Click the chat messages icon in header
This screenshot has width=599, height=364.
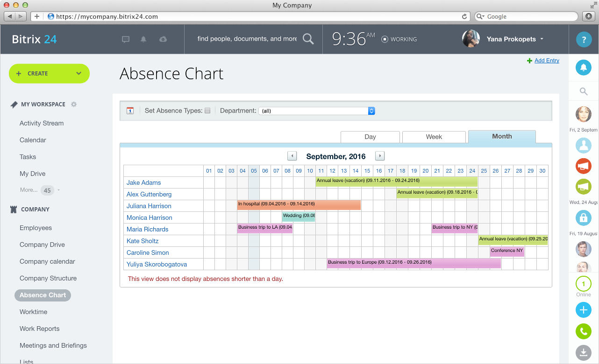tap(126, 39)
